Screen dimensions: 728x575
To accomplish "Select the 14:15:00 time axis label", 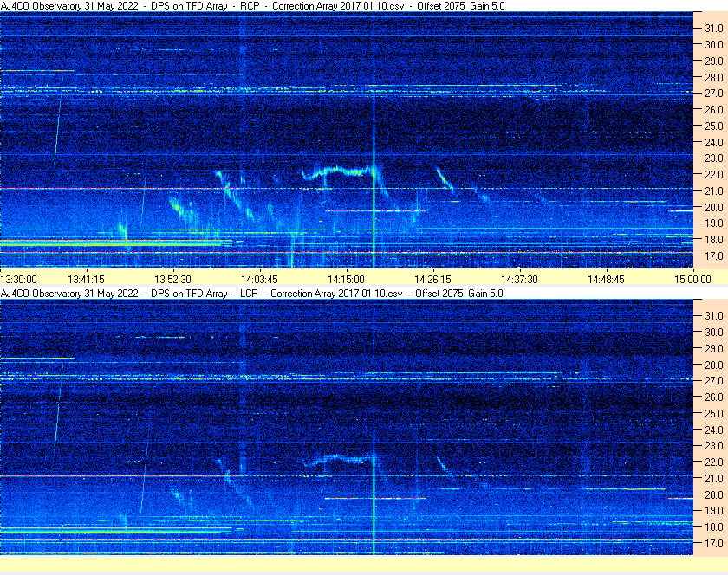I will (x=346, y=280).
